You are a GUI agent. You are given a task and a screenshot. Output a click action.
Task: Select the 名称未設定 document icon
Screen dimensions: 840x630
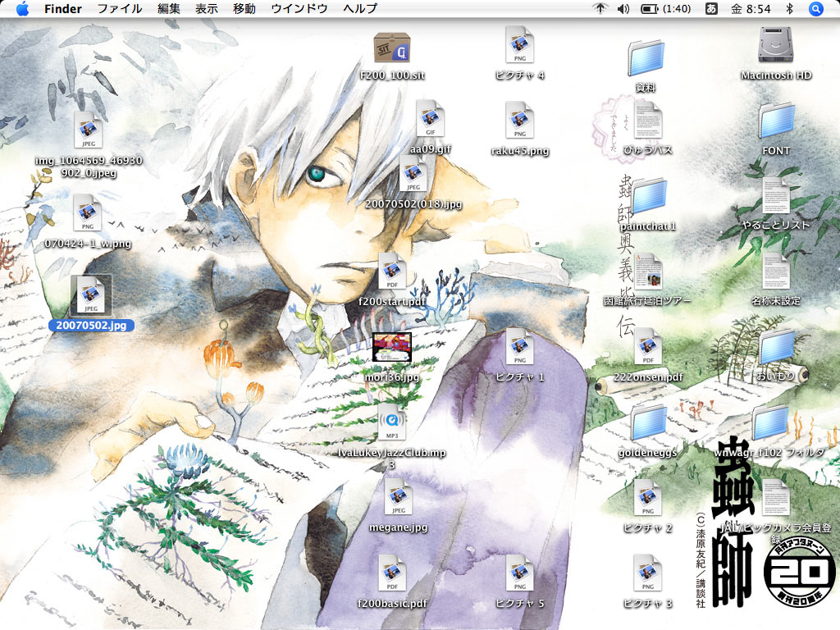tap(776, 271)
